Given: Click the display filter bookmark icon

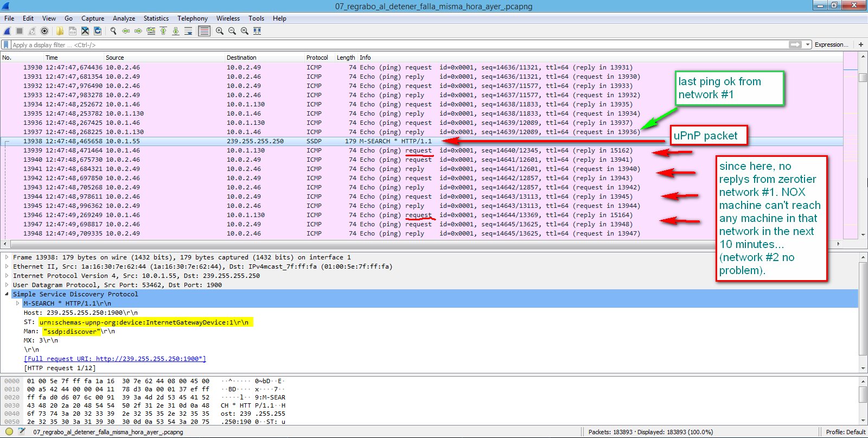Looking at the screenshot, I should (x=6, y=45).
